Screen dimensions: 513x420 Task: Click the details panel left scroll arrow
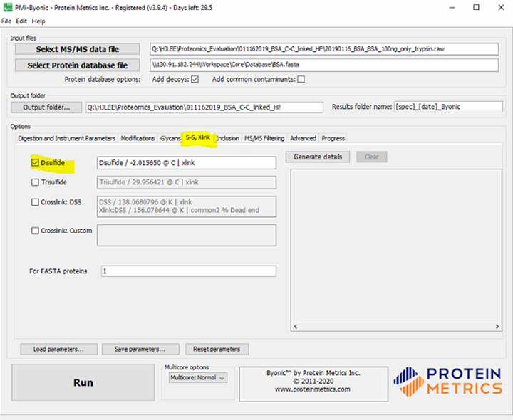296,327
